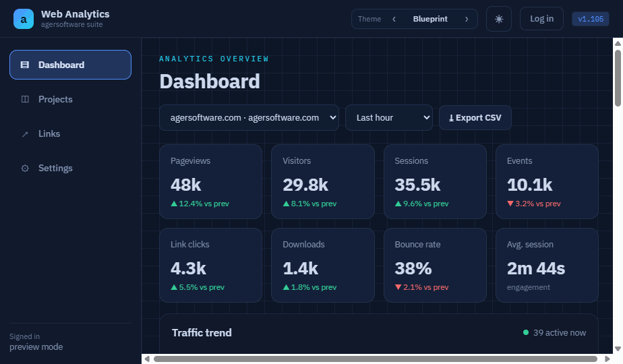Switch to previous theme with left chevron
This screenshot has height=364, width=623.
click(394, 19)
